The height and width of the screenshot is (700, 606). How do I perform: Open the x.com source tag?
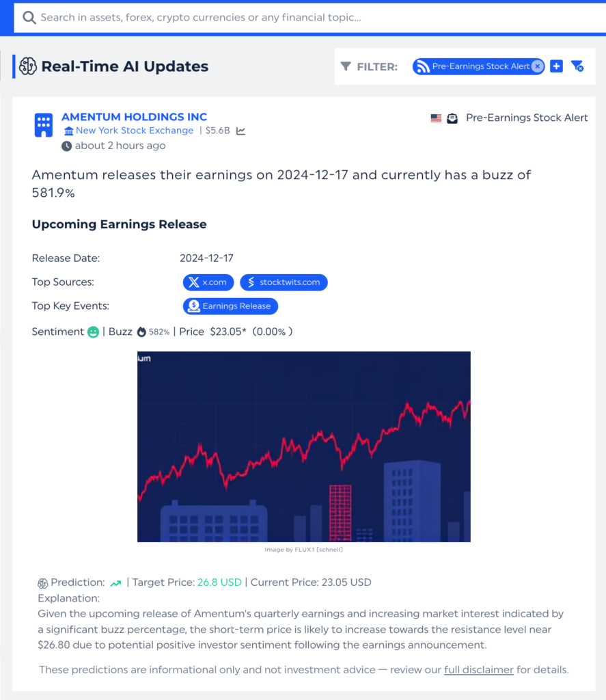tap(209, 282)
